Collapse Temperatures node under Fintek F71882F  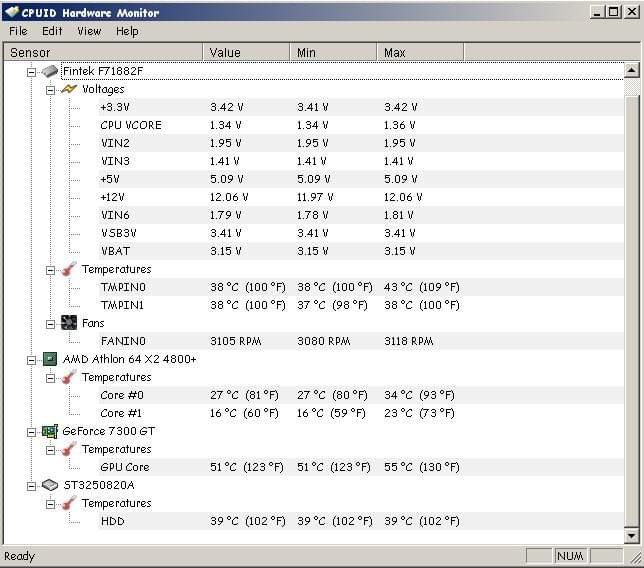click(x=50, y=270)
